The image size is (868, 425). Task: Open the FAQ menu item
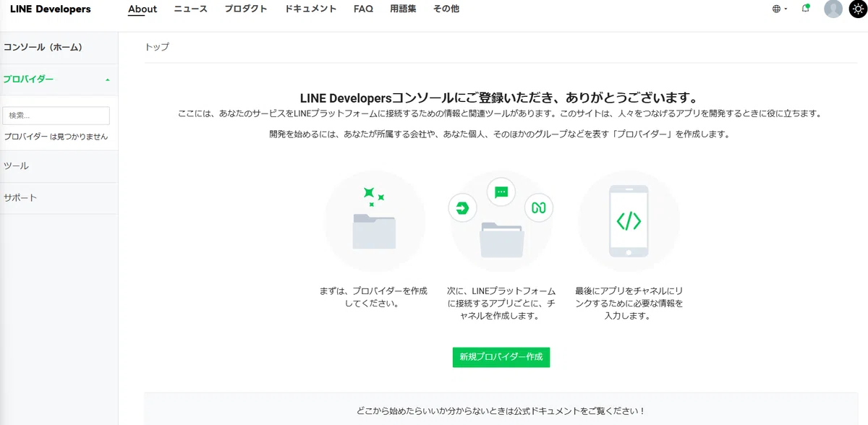(363, 9)
